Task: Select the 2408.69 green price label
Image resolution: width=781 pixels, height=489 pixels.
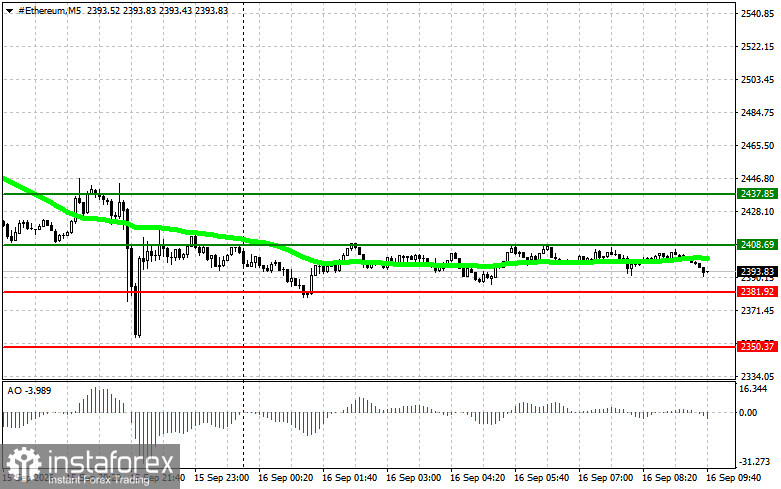Action: [x=757, y=244]
